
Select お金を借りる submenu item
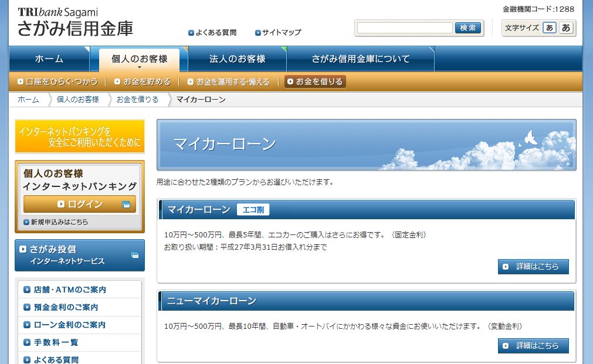point(315,81)
